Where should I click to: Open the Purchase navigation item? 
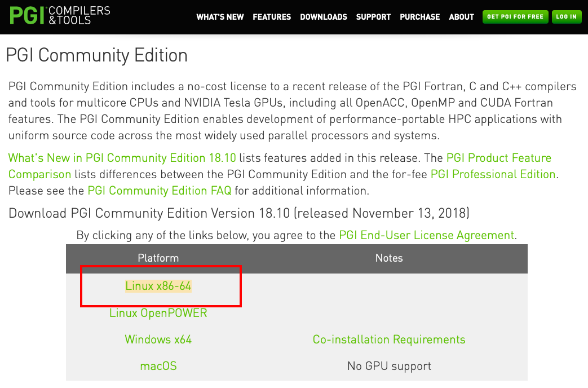419,17
